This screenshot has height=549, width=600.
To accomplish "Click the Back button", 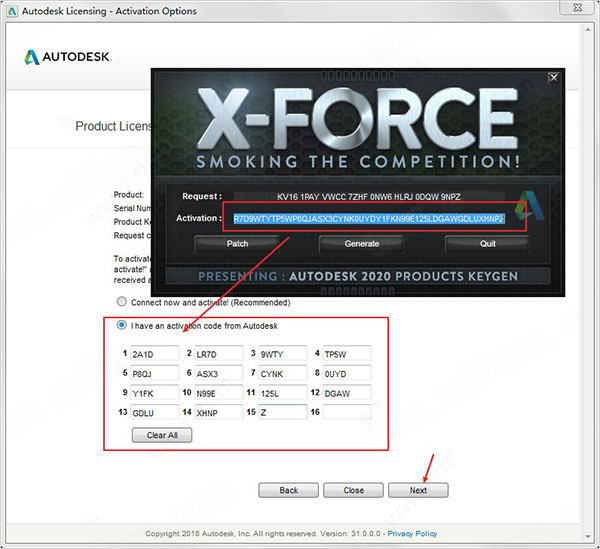I will tap(288, 490).
